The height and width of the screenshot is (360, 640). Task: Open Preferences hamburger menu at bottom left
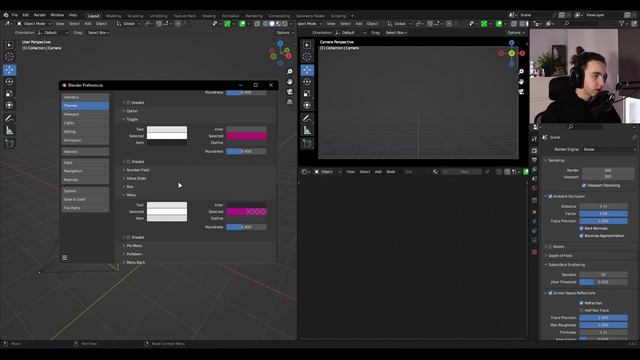point(64,258)
